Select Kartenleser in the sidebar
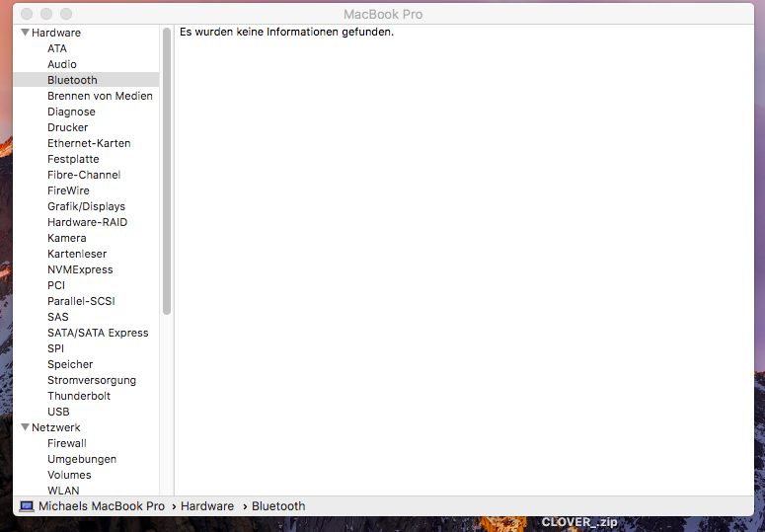Image resolution: width=765 pixels, height=532 pixels. click(x=77, y=254)
